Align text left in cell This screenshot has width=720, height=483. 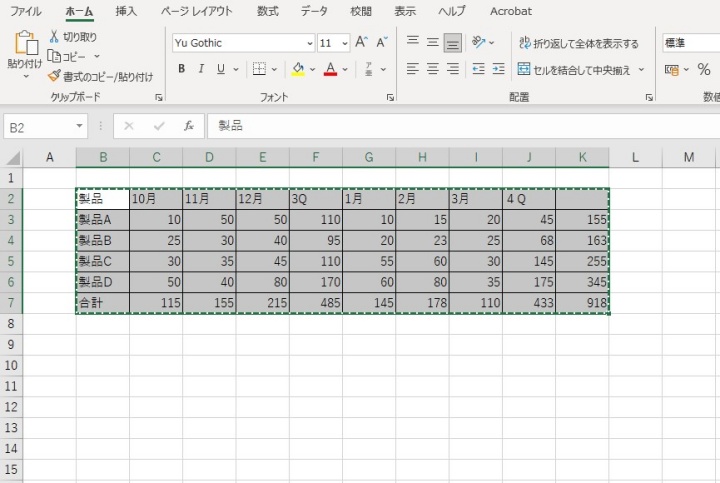click(412, 69)
